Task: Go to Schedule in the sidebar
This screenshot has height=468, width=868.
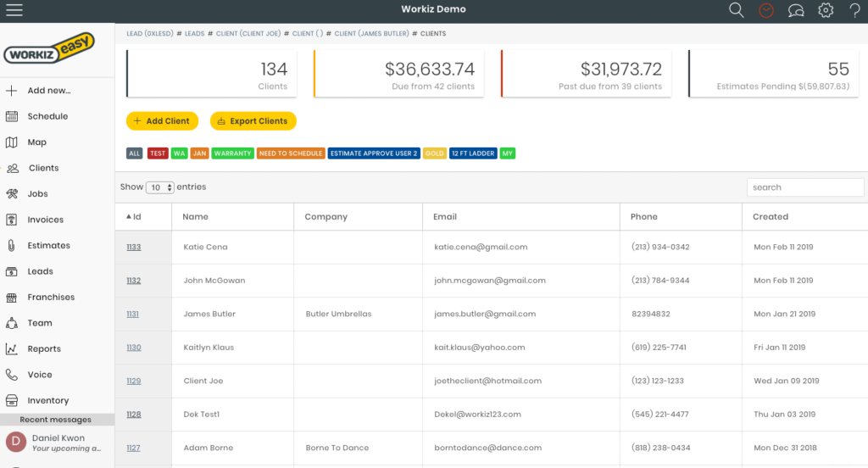Action: click(x=47, y=116)
